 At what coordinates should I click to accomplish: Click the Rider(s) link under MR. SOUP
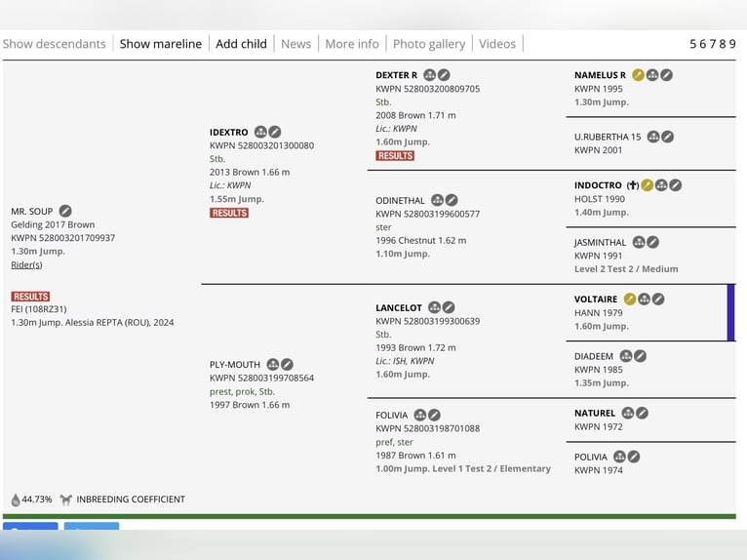coord(26,264)
